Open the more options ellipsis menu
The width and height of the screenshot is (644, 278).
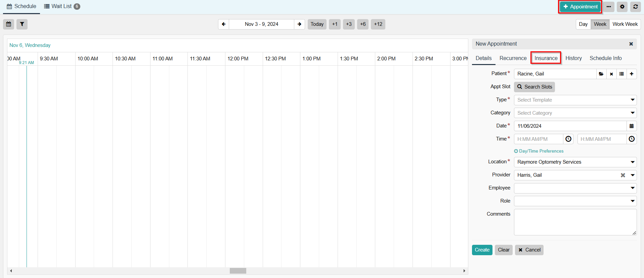click(609, 7)
